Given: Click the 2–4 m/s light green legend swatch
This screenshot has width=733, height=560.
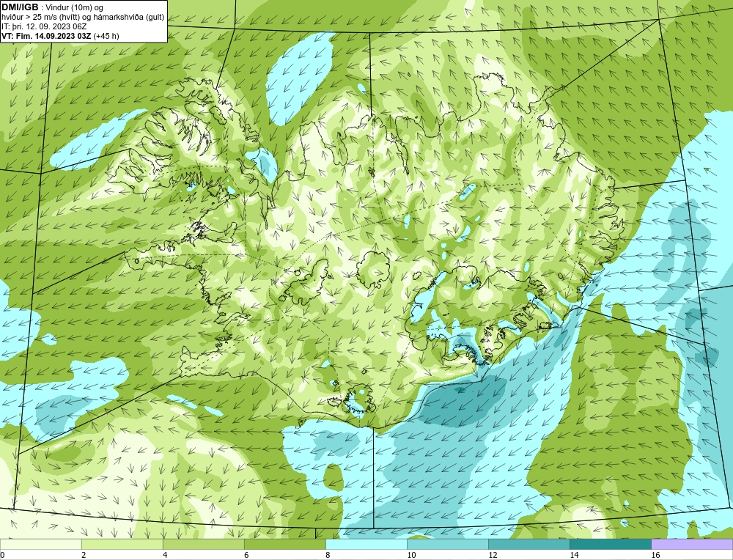Looking at the screenshot, I should tap(122, 544).
